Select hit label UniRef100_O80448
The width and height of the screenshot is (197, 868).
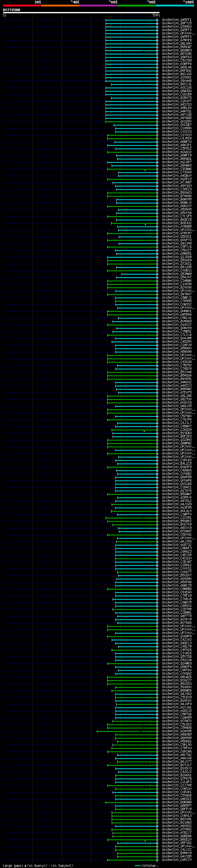(x=177, y=81)
